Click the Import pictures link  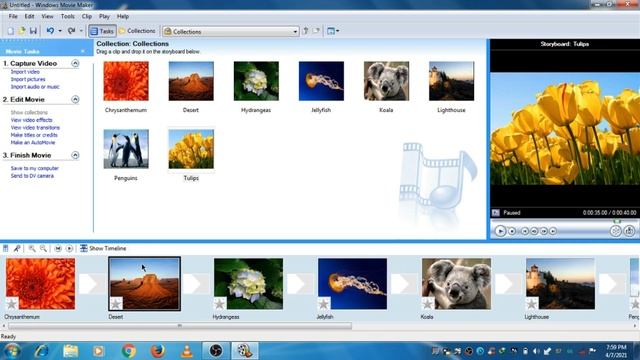coord(28,79)
